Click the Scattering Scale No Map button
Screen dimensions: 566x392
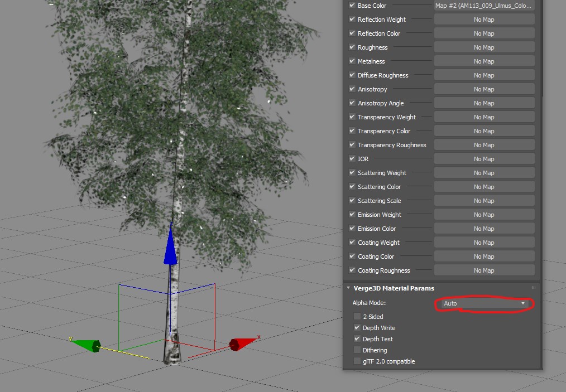click(x=484, y=201)
